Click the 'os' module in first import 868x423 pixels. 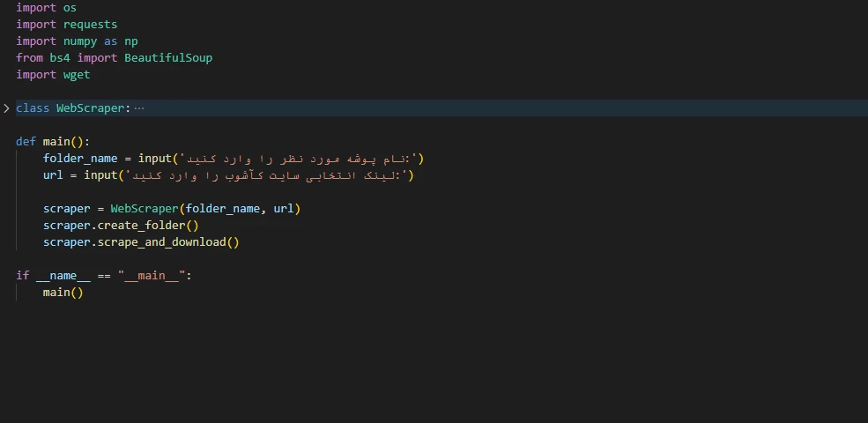point(70,8)
